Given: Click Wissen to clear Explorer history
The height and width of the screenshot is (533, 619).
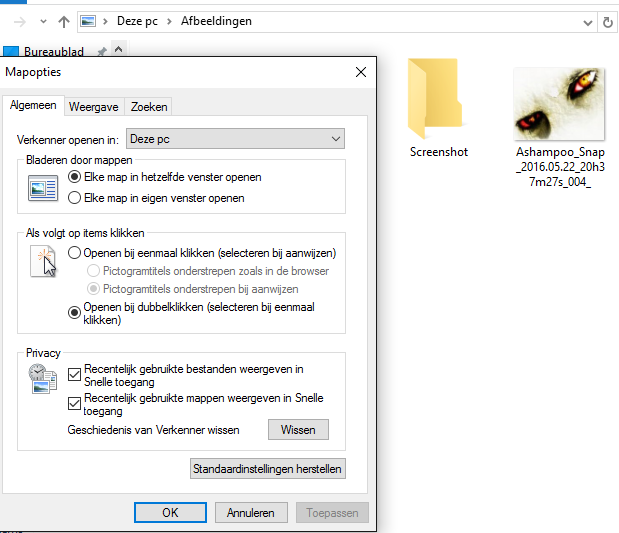Looking at the screenshot, I should (x=298, y=430).
